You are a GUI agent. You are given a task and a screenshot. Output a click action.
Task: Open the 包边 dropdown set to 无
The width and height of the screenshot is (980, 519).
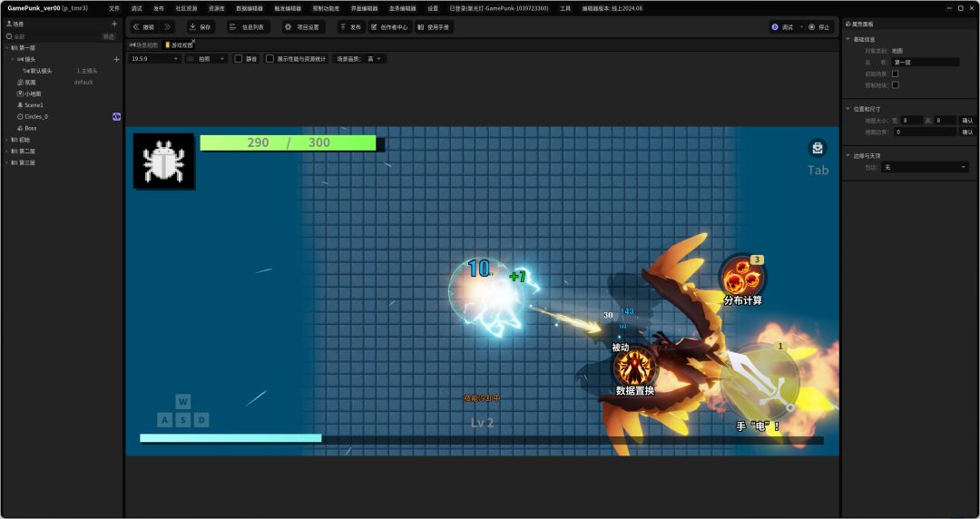pos(926,167)
